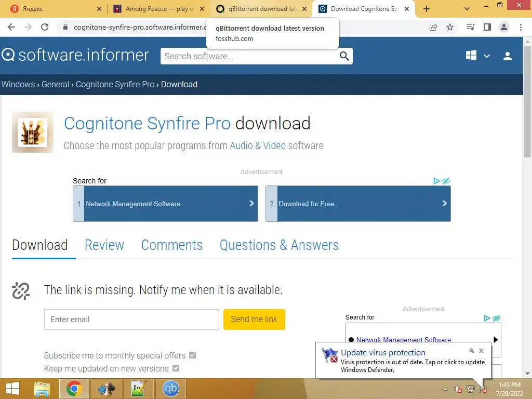Open the Chrome profile avatar
The height and width of the screenshot is (399, 532).
(504, 27)
